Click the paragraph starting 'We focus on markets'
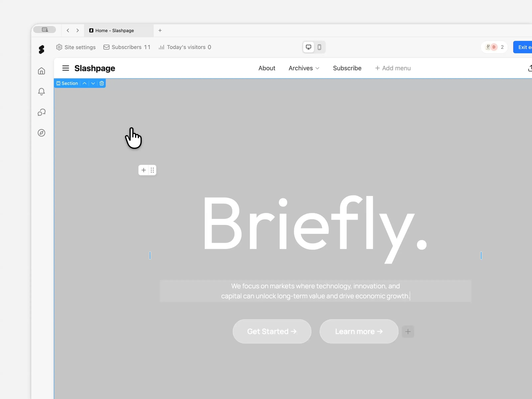This screenshot has width=532, height=399. click(x=315, y=291)
